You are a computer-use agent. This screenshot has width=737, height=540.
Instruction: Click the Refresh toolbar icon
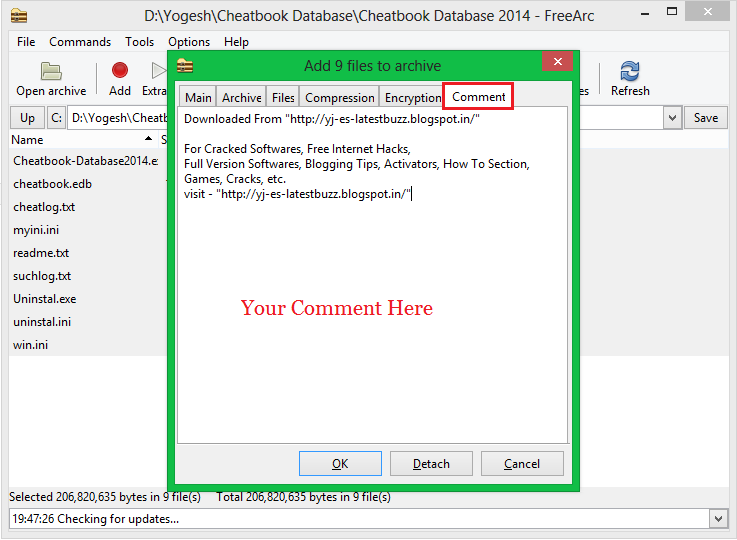tap(629, 71)
